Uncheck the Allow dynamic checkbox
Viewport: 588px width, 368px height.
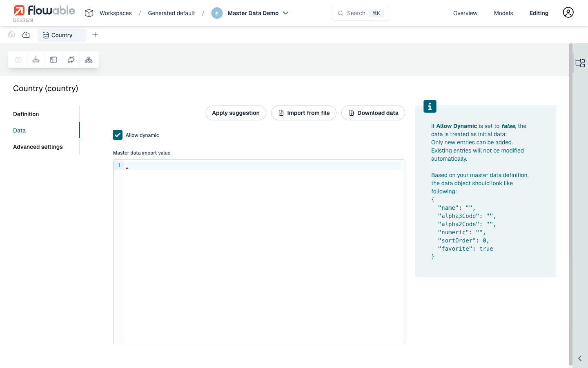tap(118, 135)
